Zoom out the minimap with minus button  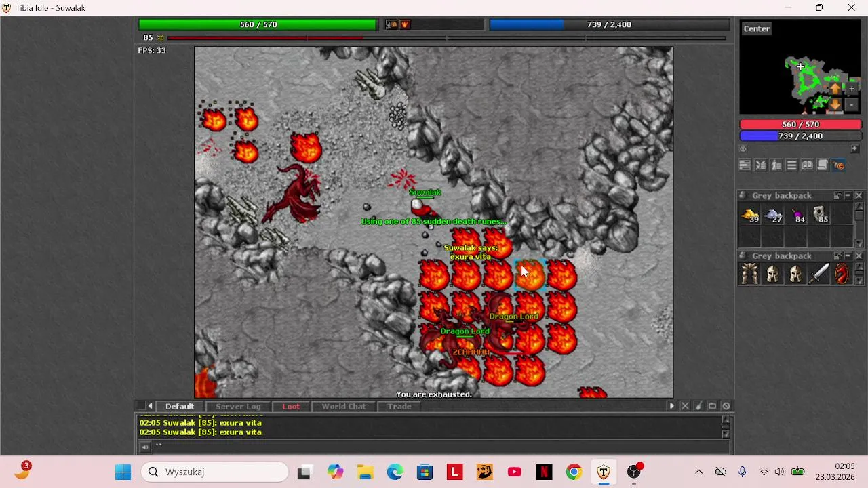coord(852,105)
